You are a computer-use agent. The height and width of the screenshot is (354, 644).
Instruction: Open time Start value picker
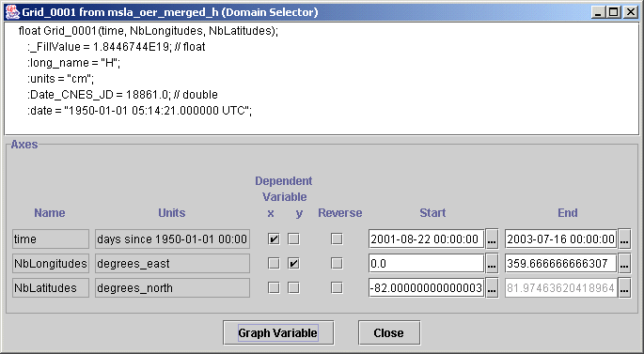pos(492,239)
